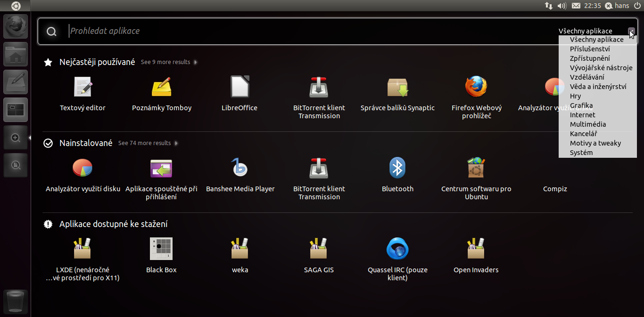
Task: Open LibreOffice application
Action: click(239, 94)
